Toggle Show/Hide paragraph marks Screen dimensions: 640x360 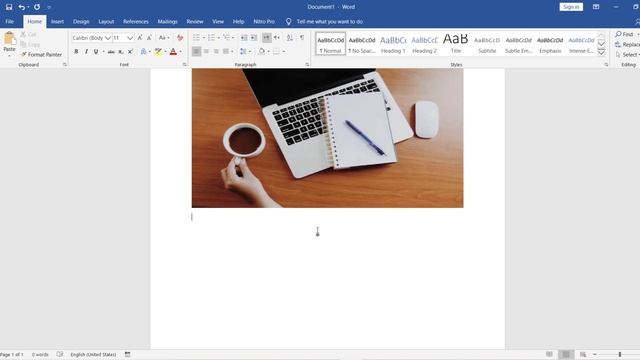click(302, 38)
